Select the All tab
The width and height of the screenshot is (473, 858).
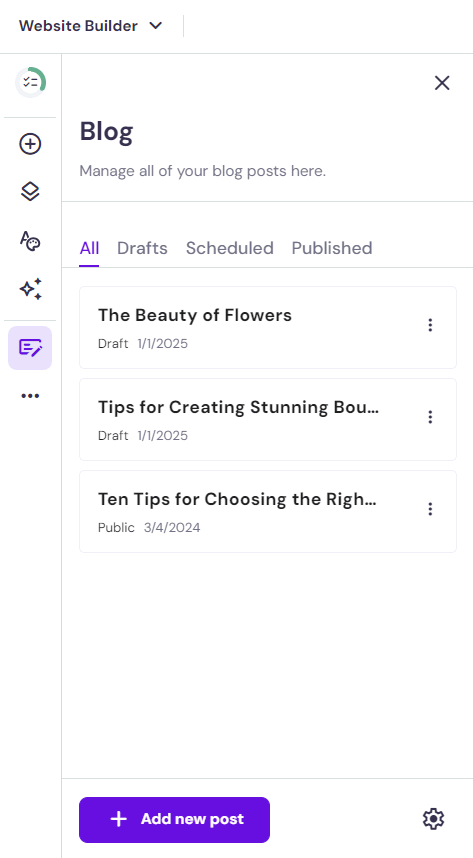click(89, 248)
